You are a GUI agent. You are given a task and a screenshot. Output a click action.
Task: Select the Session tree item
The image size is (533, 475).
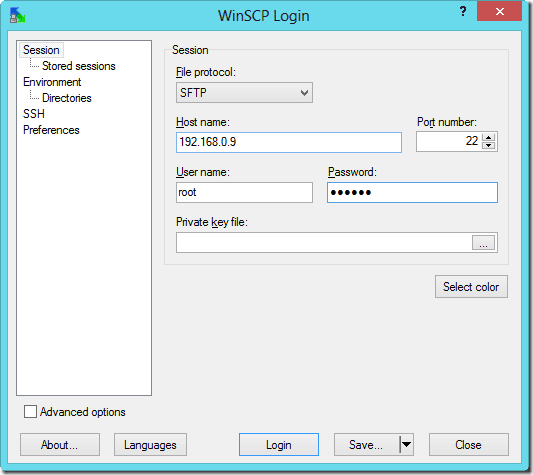[x=41, y=50]
